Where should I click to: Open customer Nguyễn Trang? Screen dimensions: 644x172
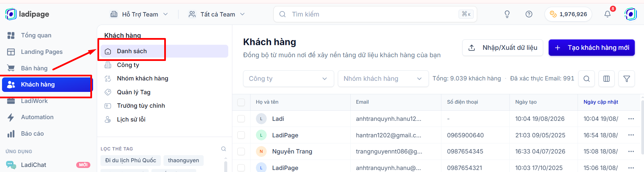[x=292, y=151]
